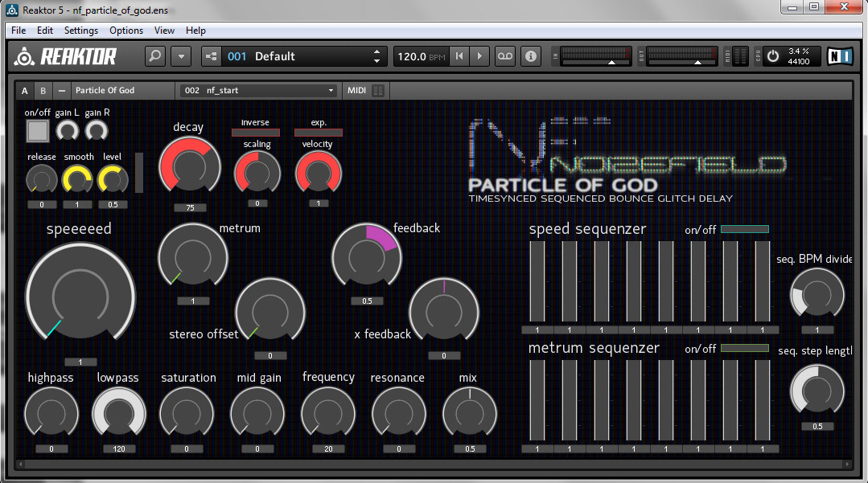Click the release knob
This screenshot has height=483, width=868.
(x=42, y=180)
